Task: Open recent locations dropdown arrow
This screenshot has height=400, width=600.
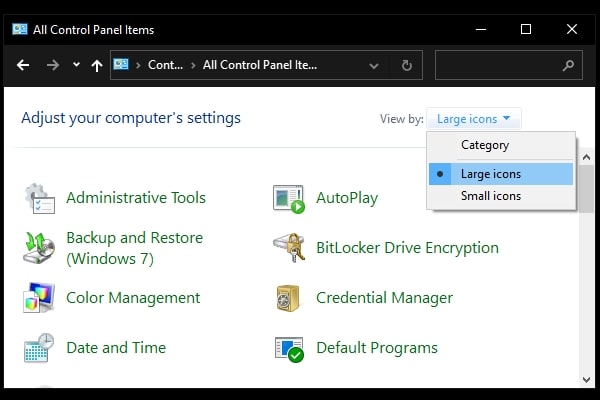Action: pyautogui.click(x=77, y=65)
